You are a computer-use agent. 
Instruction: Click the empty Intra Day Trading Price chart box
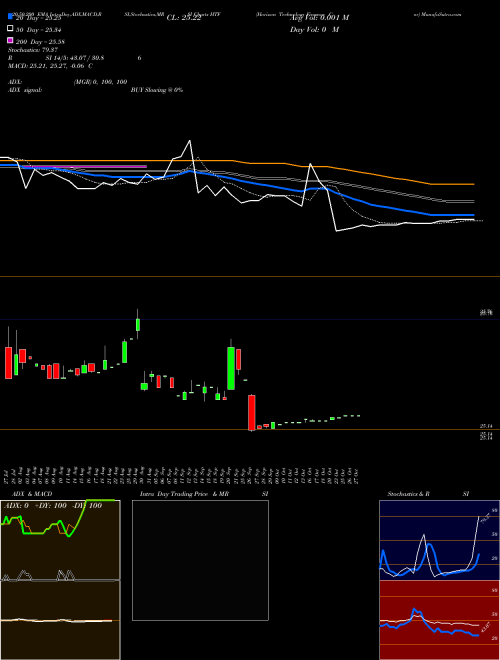point(200,560)
